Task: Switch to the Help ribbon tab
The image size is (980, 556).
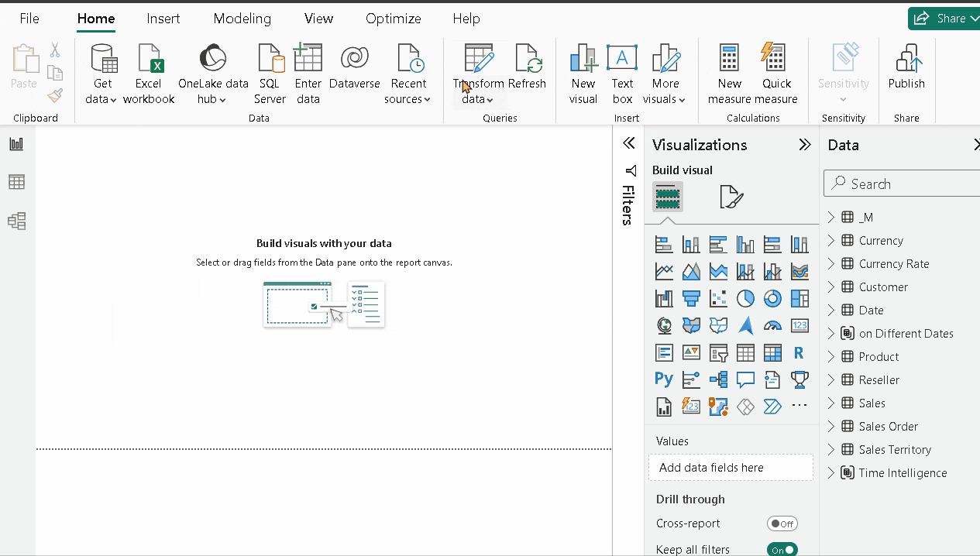Action: (466, 19)
